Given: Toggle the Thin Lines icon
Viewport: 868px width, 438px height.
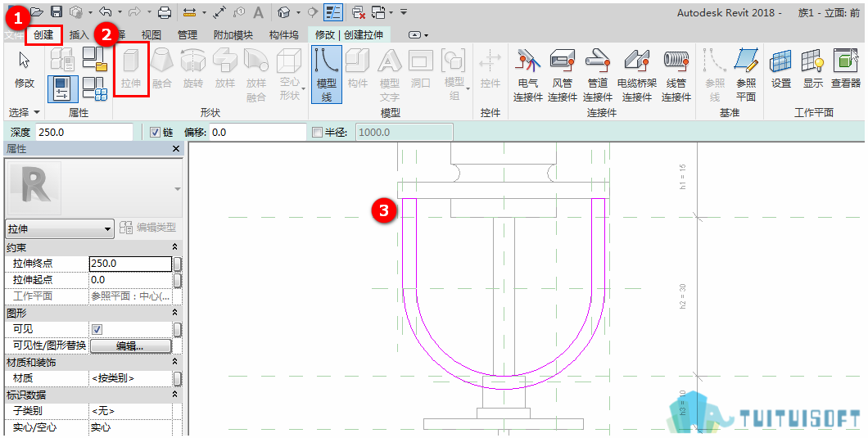Looking at the screenshot, I should [x=332, y=11].
